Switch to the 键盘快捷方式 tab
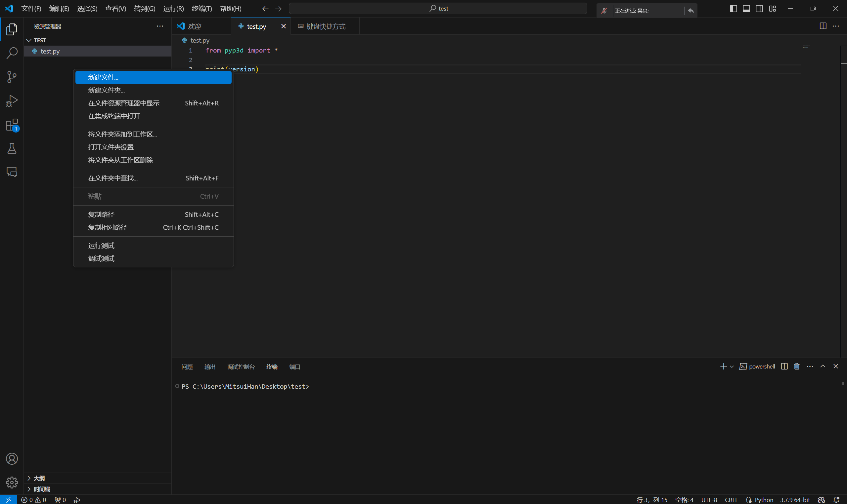The image size is (847, 504). (x=325, y=26)
